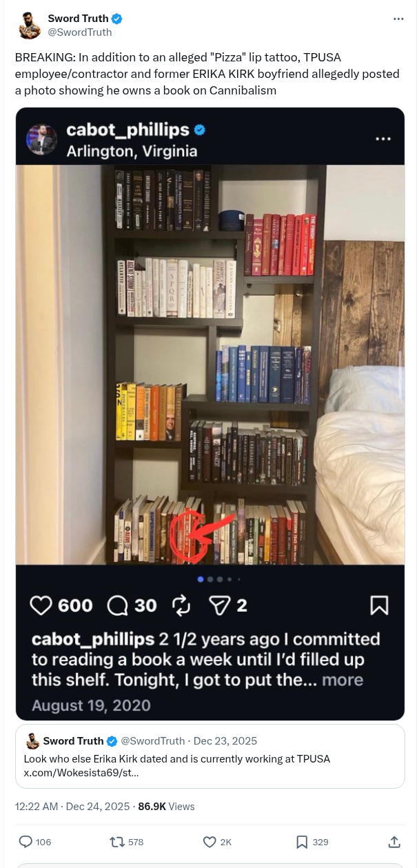Open the quoted Sword Truth tweet card
Image resolution: width=419 pixels, height=868 pixels.
click(x=210, y=756)
